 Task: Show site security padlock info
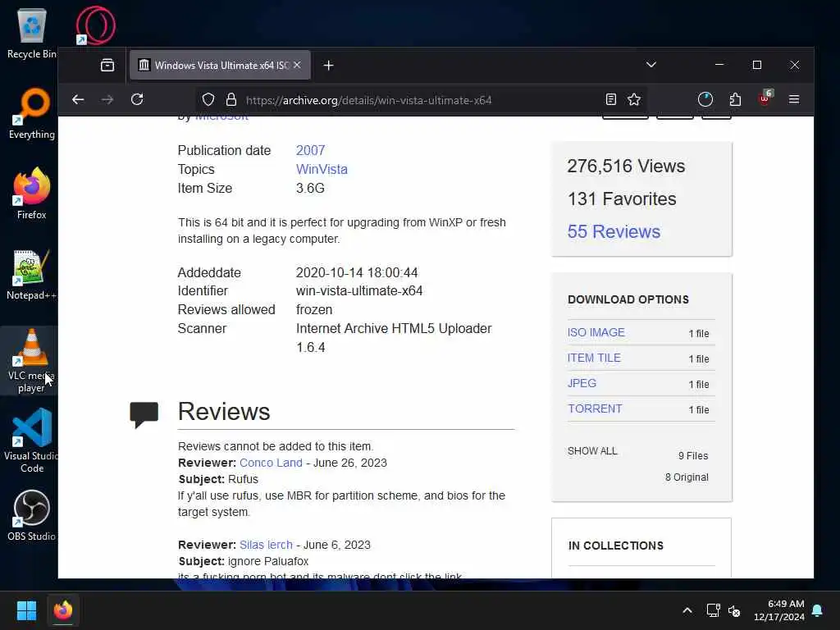point(231,99)
